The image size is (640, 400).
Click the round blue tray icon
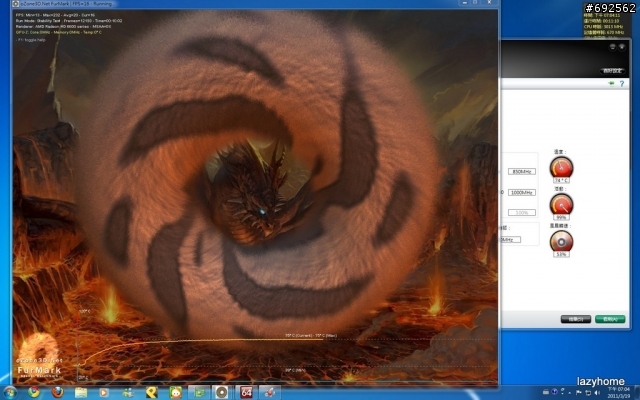pos(554,392)
